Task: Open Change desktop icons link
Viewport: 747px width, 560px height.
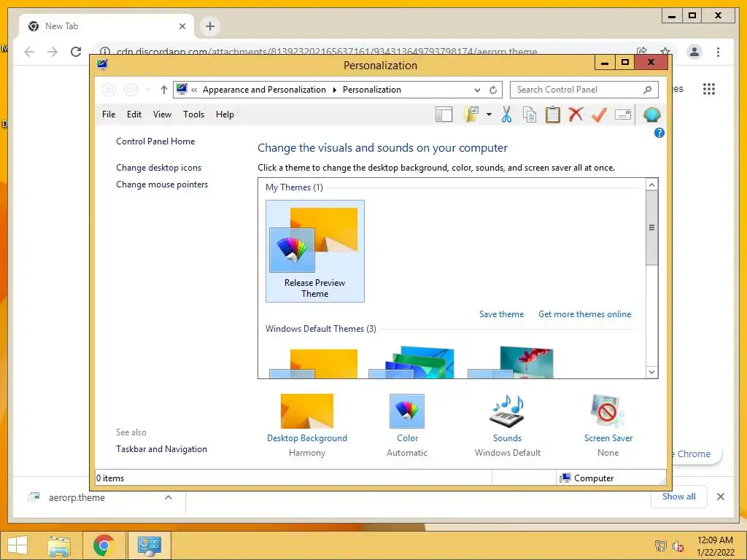Action: (x=158, y=168)
